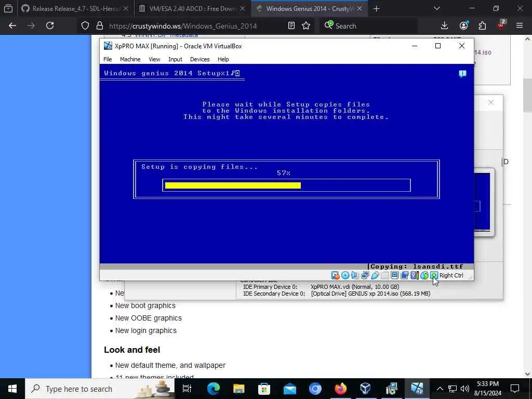Click the 'GENIUS xp 2014.iso' optical drive entry
532x399 pixels.
click(370, 294)
